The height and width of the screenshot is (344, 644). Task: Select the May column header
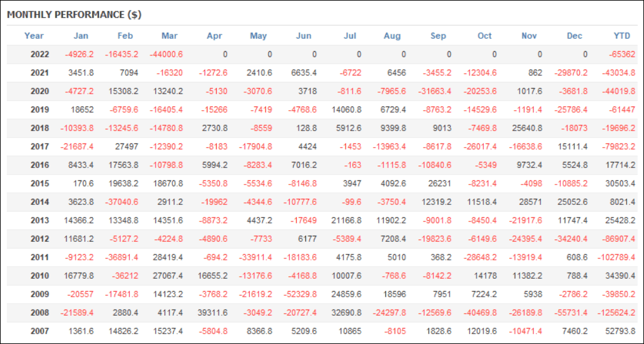tap(259, 36)
